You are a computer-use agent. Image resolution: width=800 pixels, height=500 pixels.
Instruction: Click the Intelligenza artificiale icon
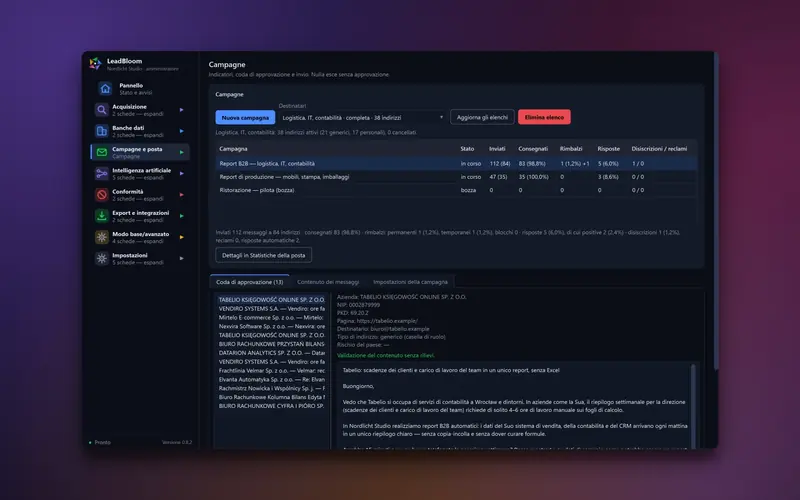[x=102, y=173]
